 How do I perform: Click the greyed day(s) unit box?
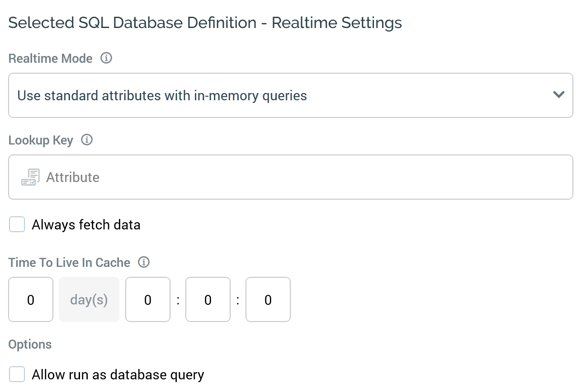[89, 300]
